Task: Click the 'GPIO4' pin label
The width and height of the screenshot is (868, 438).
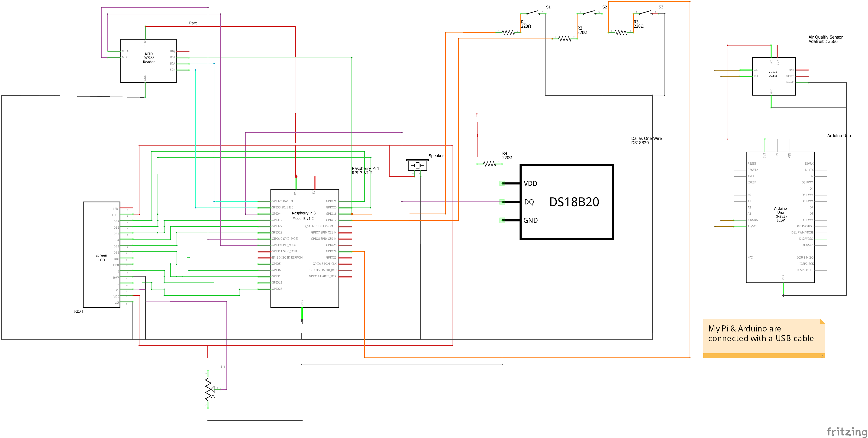Action: pos(276,214)
